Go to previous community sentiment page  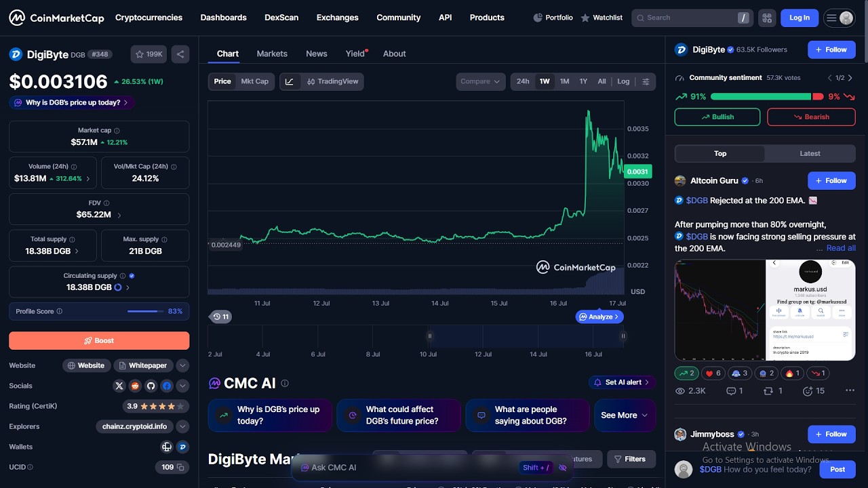point(829,78)
